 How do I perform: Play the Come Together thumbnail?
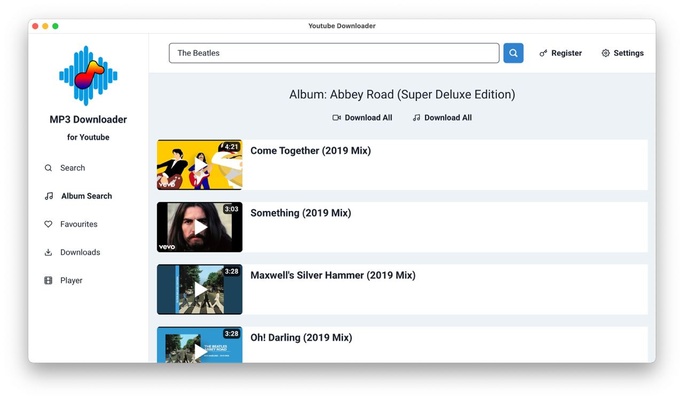pyautogui.click(x=200, y=165)
